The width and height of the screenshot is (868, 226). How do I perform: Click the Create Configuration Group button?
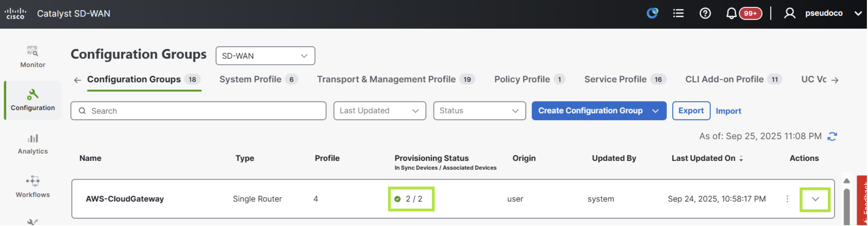(599, 111)
